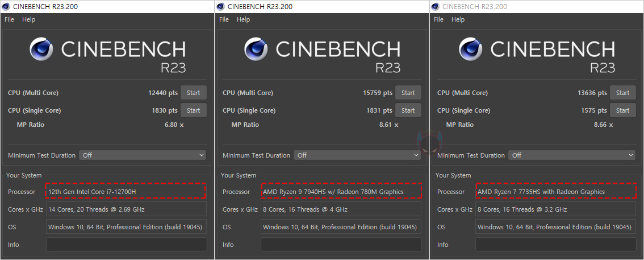This screenshot has height=260, width=644.
Task: Start Multi Core test beside 13636 pts
Action: [x=622, y=93]
